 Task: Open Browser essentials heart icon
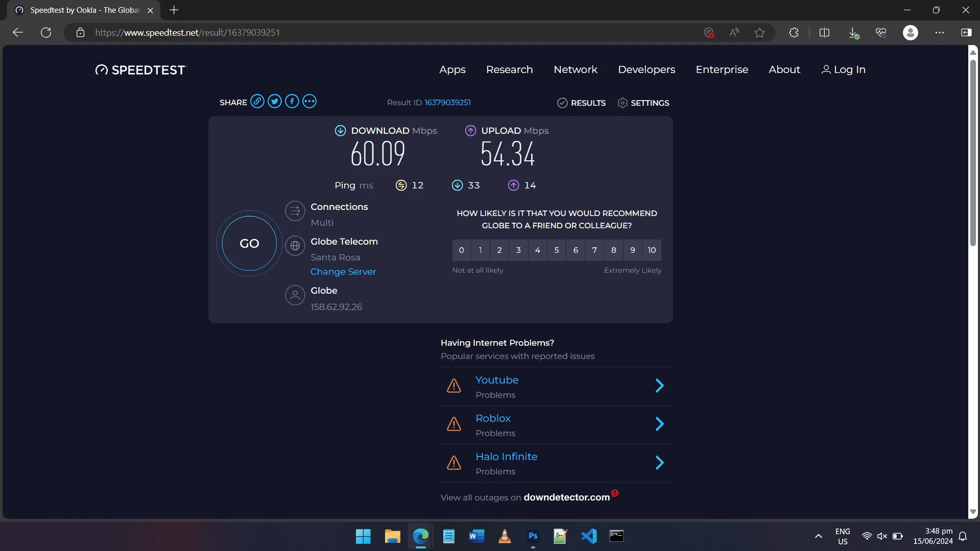point(881,33)
